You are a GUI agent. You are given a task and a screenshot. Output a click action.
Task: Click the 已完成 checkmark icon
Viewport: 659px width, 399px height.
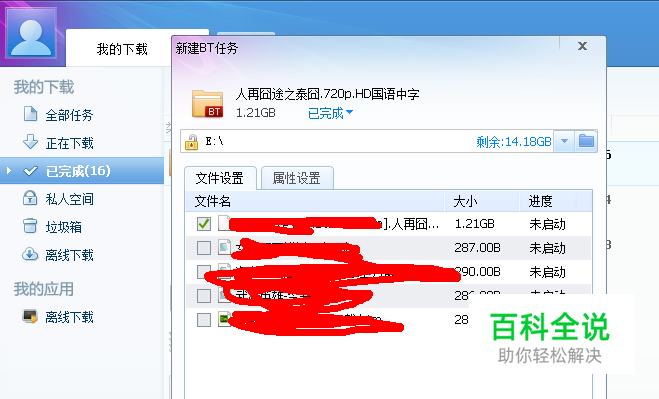coord(30,171)
